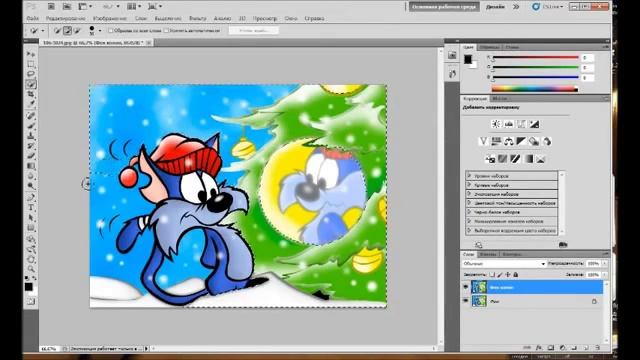Switch to the Маски tab
Image resolution: width=640 pixels, height=360 pixels.
coord(500,99)
